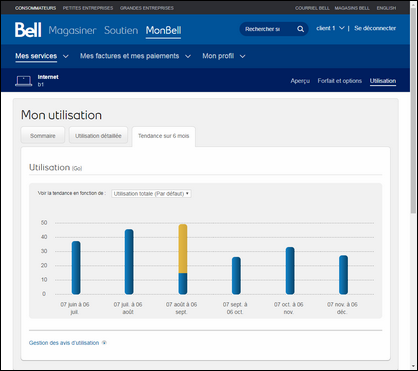Select Petites entreprises segment
The width and height of the screenshot is (418, 371).
[x=88, y=8]
